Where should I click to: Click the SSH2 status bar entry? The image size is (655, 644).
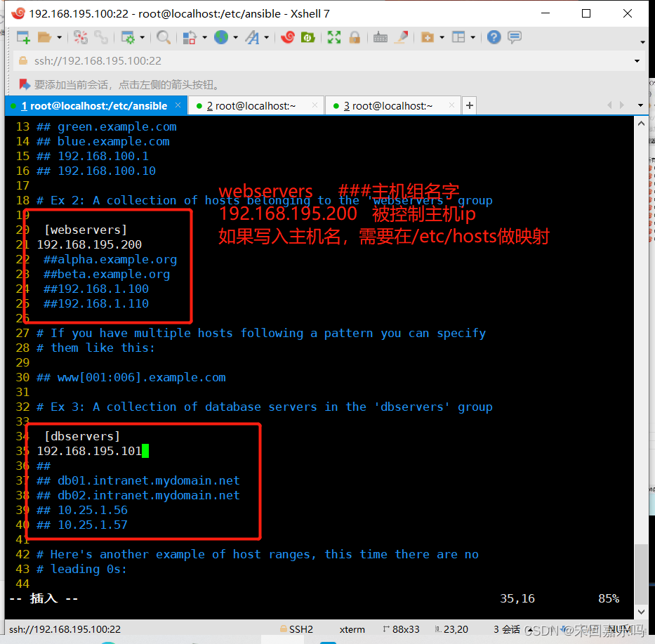(x=296, y=629)
